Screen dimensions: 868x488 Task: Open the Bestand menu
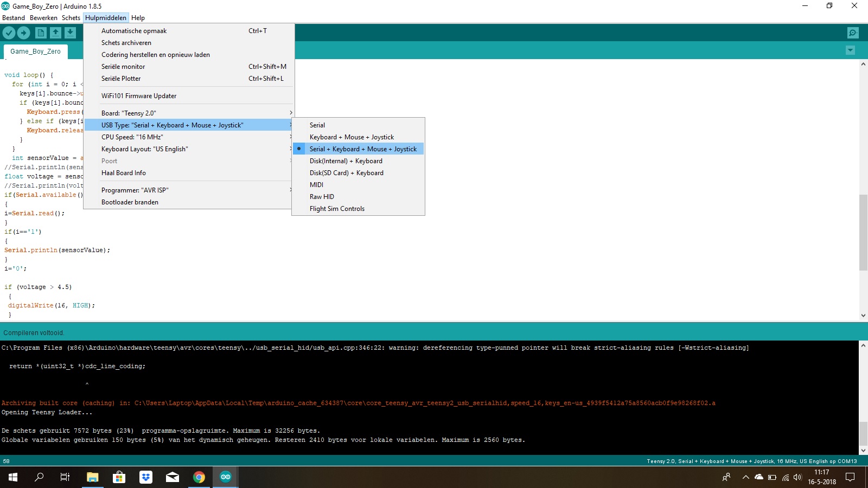click(14, 18)
